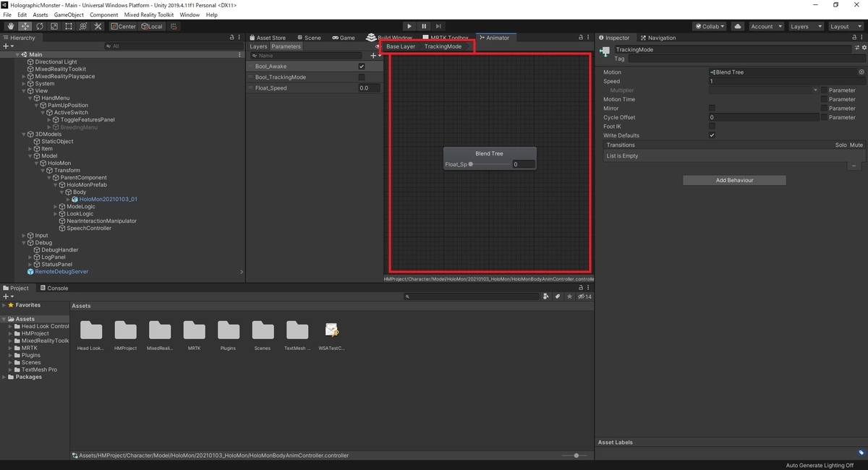Switch to the Console tab
The height and width of the screenshot is (470, 868).
pos(54,288)
